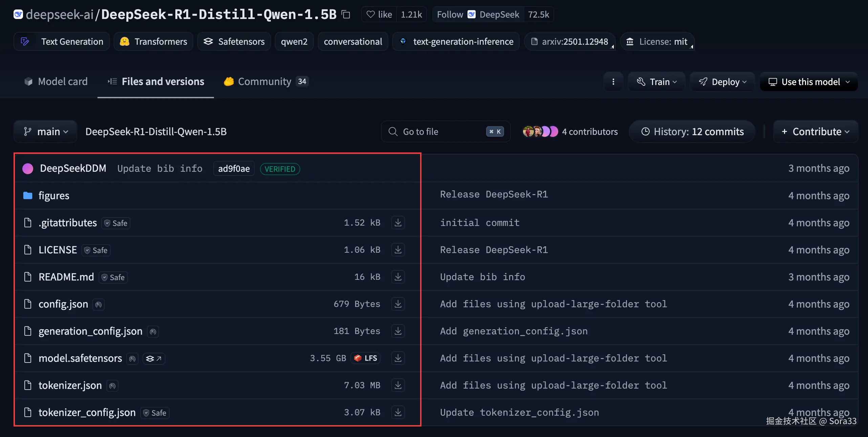Filter by the Text Generation tag

click(x=62, y=42)
